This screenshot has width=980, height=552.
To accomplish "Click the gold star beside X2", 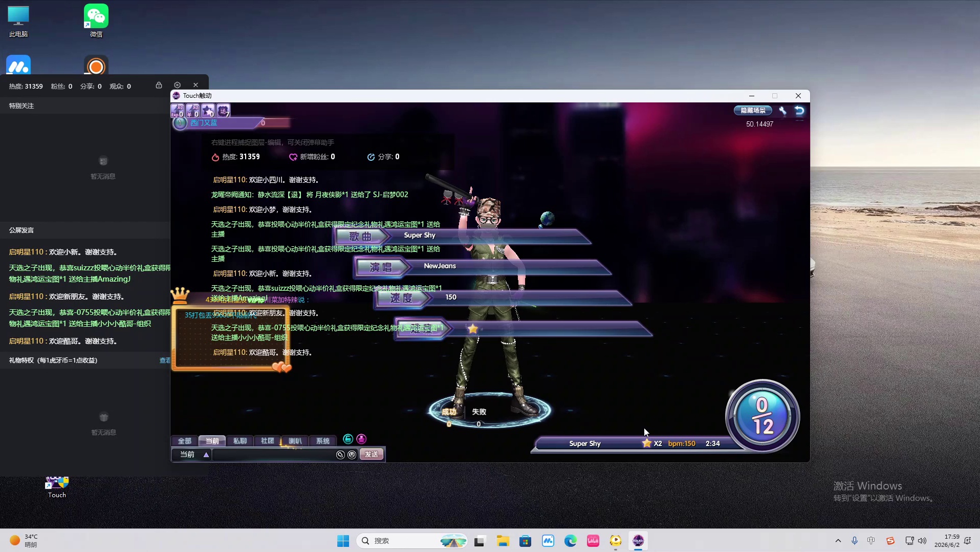I will pyautogui.click(x=647, y=443).
